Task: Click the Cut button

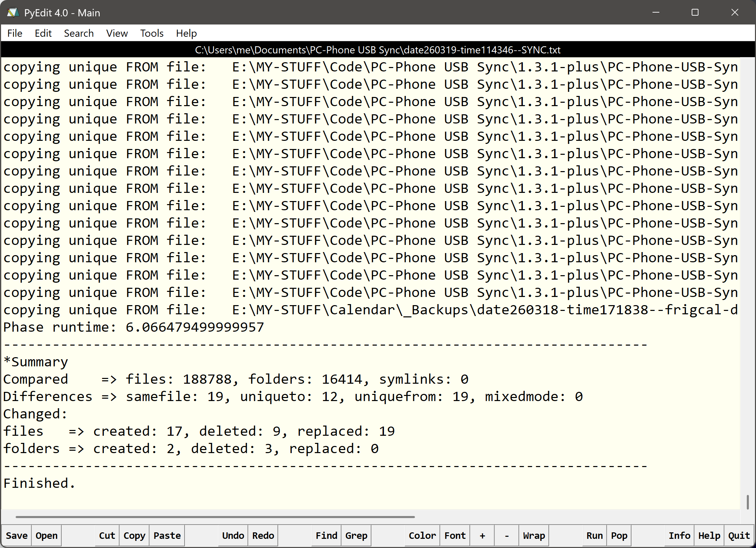Action: [x=107, y=535]
